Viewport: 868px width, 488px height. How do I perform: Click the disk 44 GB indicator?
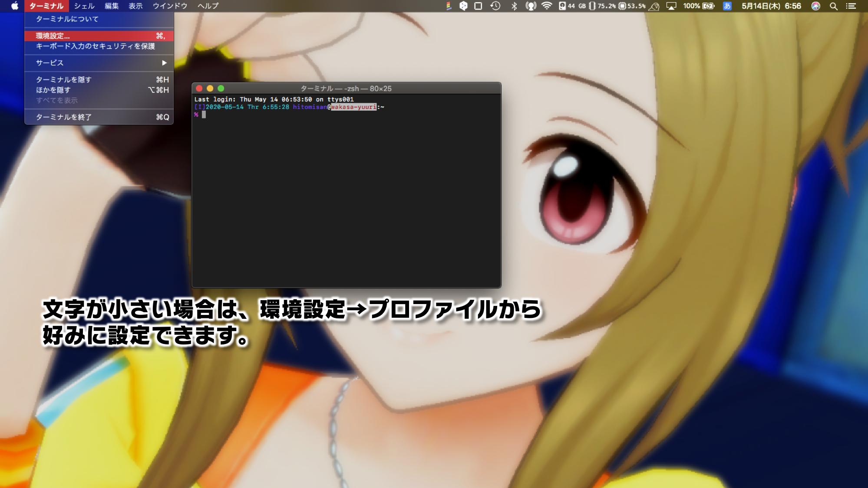coord(572,6)
